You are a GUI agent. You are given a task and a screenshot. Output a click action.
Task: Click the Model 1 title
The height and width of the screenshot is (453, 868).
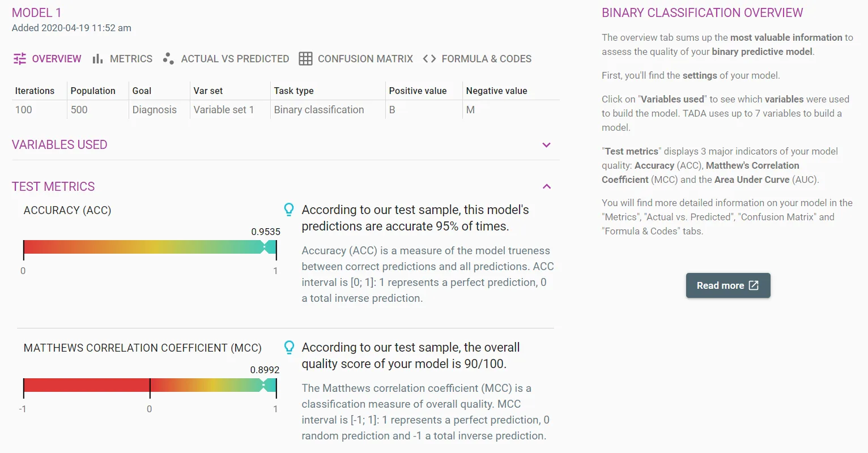(37, 13)
